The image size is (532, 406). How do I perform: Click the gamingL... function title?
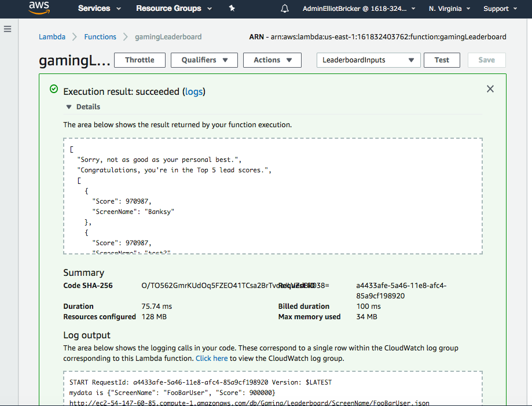pos(74,61)
